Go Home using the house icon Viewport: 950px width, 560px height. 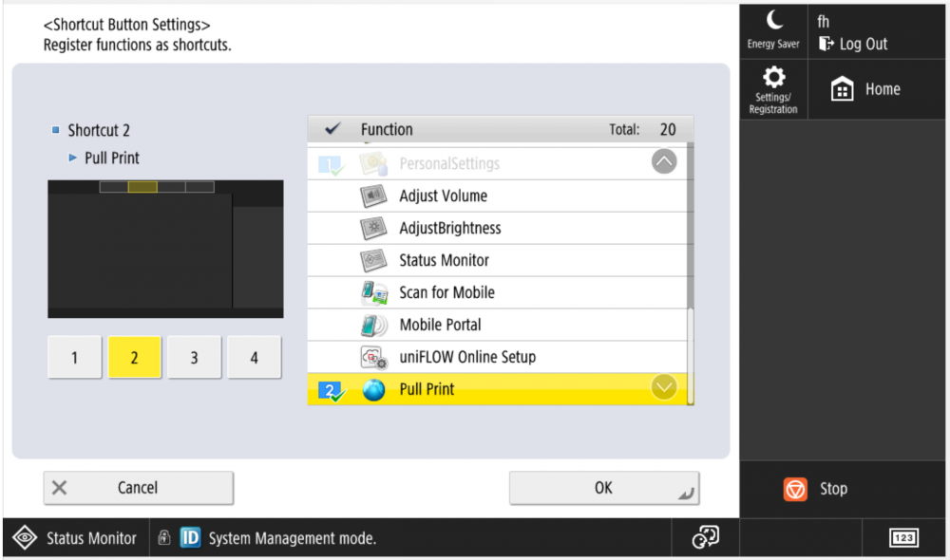coord(843,88)
